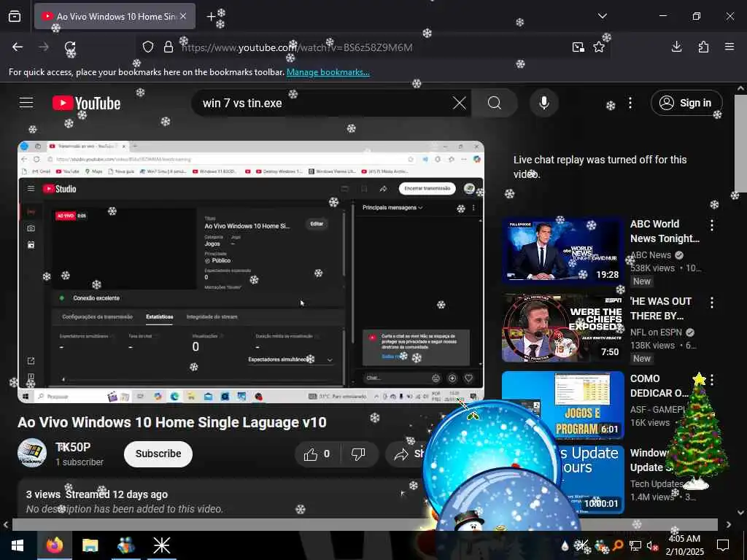This screenshot has width=747, height=560.
Task: Close the Ao Vivo Windows 10 tab
Action: pos(183,16)
